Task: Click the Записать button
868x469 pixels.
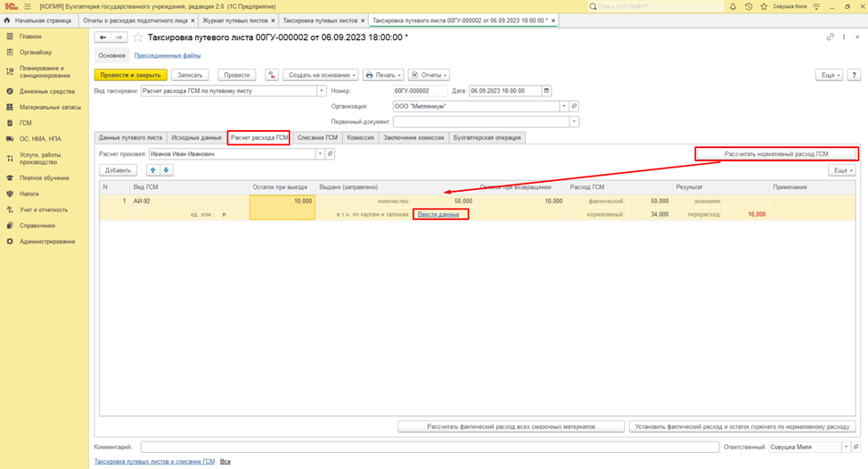Action: point(190,75)
